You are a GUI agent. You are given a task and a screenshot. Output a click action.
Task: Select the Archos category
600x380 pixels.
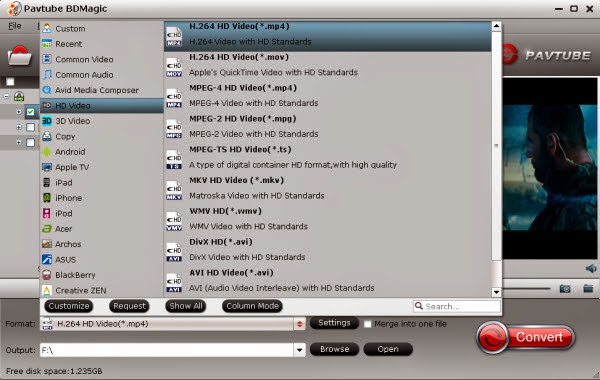(102, 244)
